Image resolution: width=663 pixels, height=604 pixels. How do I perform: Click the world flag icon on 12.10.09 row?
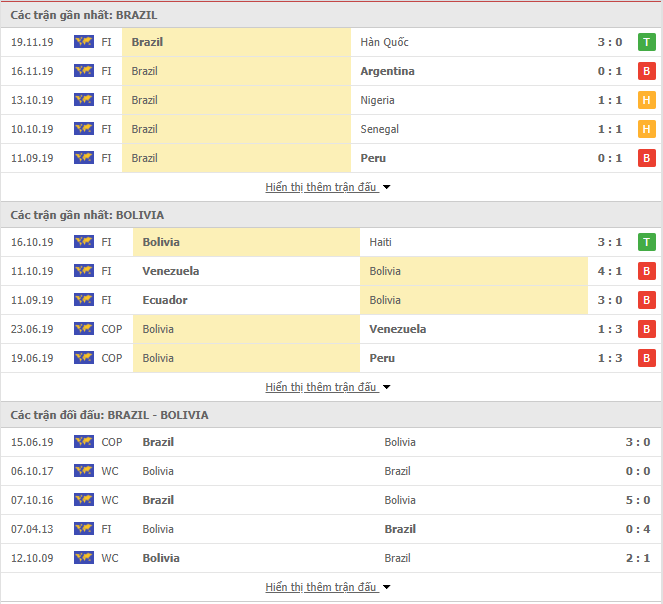(x=84, y=558)
